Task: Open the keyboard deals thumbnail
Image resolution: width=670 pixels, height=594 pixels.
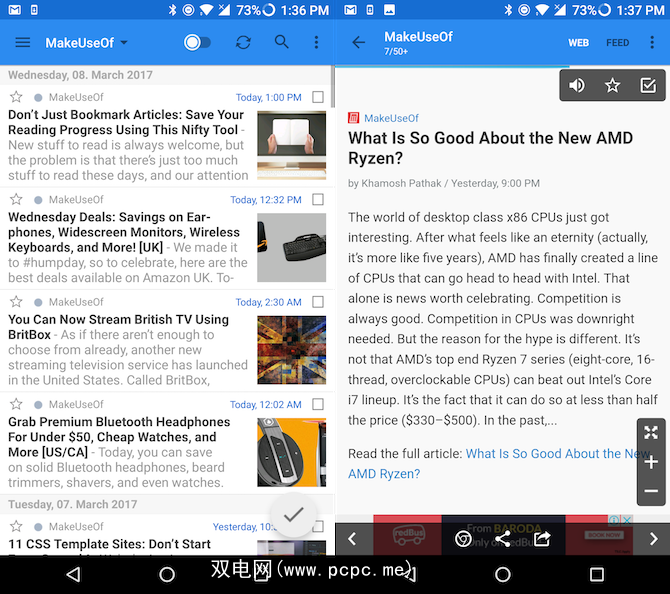Action: [x=291, y=247]
